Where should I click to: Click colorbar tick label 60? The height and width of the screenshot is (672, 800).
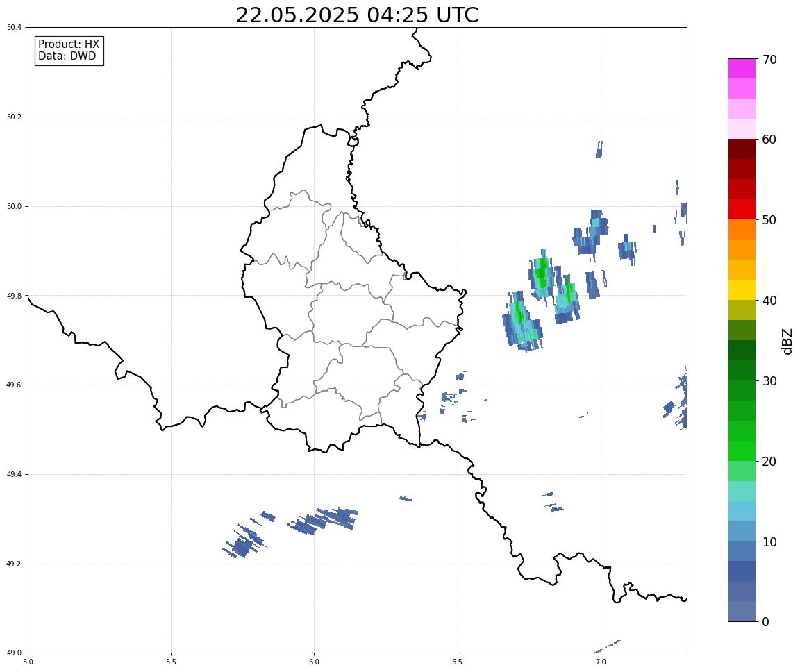click(x=769, y=140)
